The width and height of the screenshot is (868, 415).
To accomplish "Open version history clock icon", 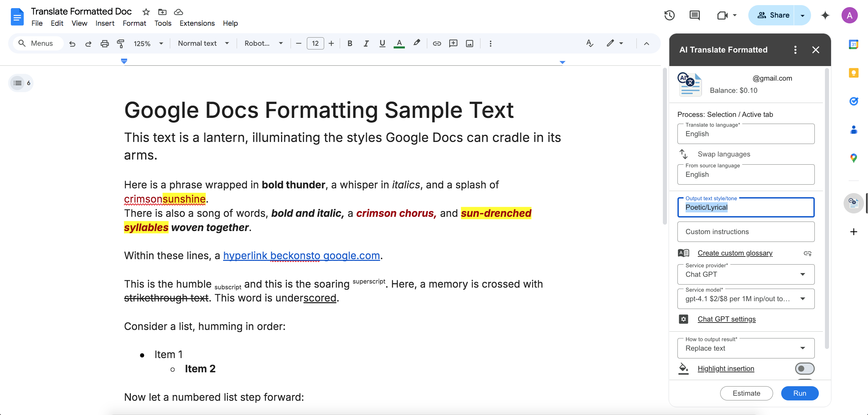I will [x=669, y=15].
